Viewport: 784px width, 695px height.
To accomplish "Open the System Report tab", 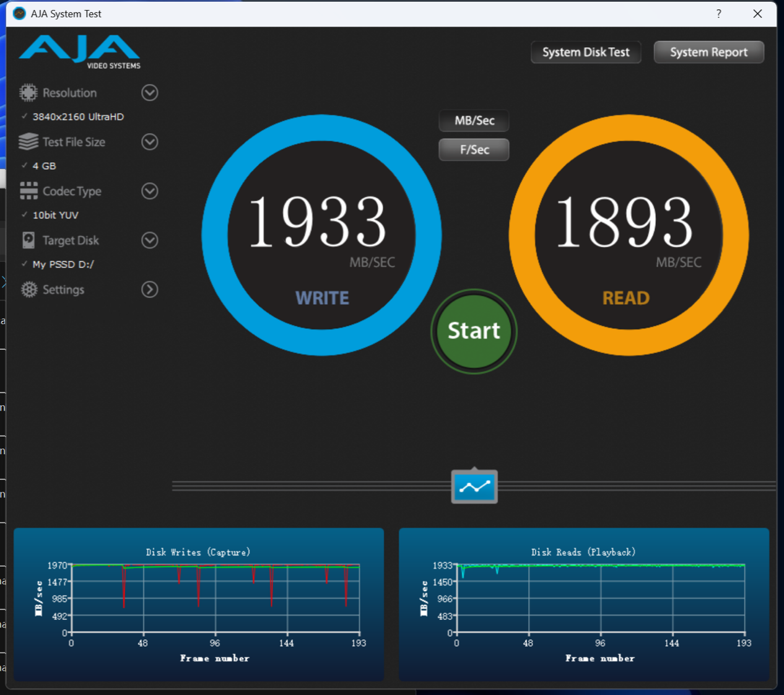I will (708, 53).
